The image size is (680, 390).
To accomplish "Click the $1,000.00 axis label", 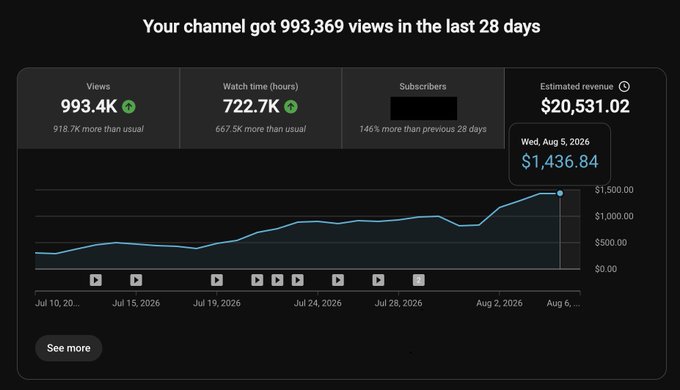I will coord(614,216).
